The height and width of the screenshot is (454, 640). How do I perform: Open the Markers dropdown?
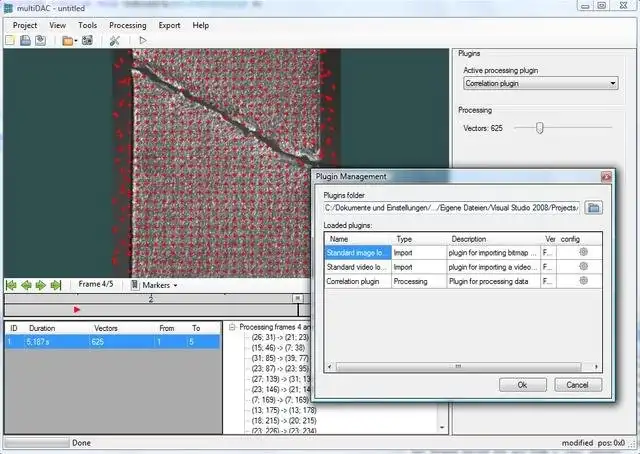pyautogui.click(x=155, y=285)
